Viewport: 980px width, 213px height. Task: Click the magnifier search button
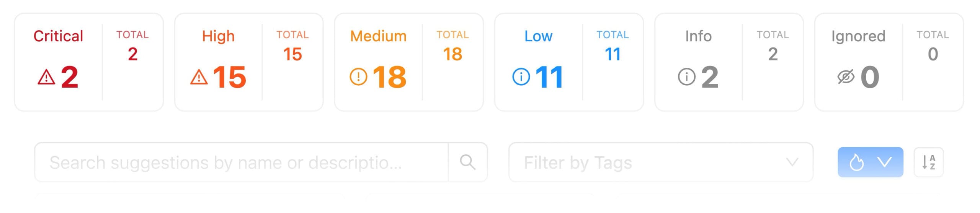(x=467, y=162)
